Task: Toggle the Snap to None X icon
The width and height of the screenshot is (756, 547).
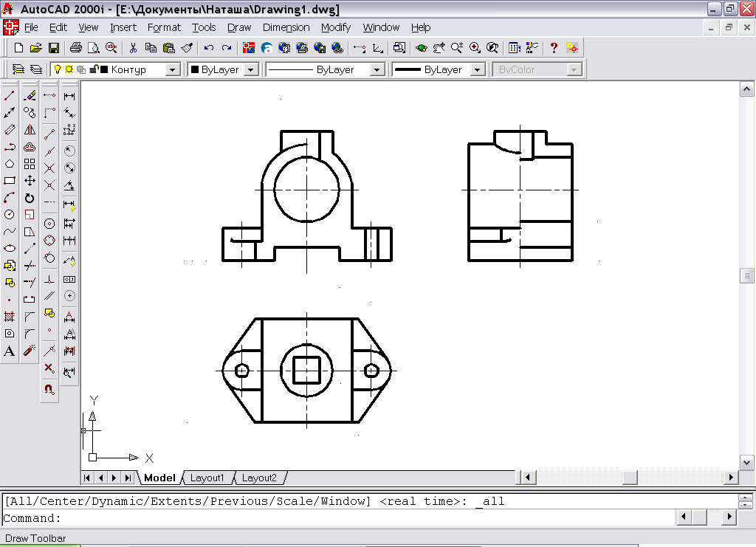Action: (x=49, y=368)
